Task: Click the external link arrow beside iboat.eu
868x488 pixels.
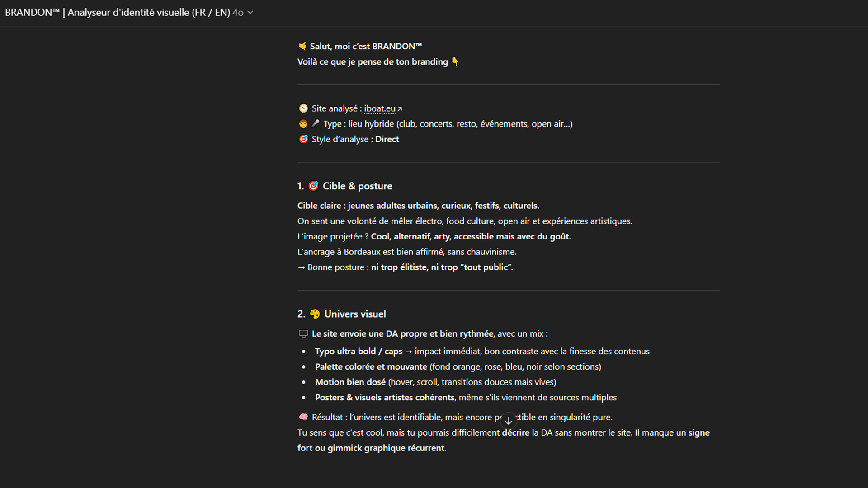Action: click(400, 109)
